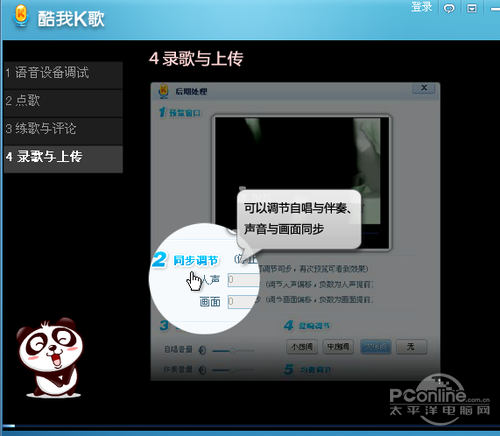Minimize the 酷我K歌 window
The height and width of the screenshot is (436, 500).
(x=495, y=9)
